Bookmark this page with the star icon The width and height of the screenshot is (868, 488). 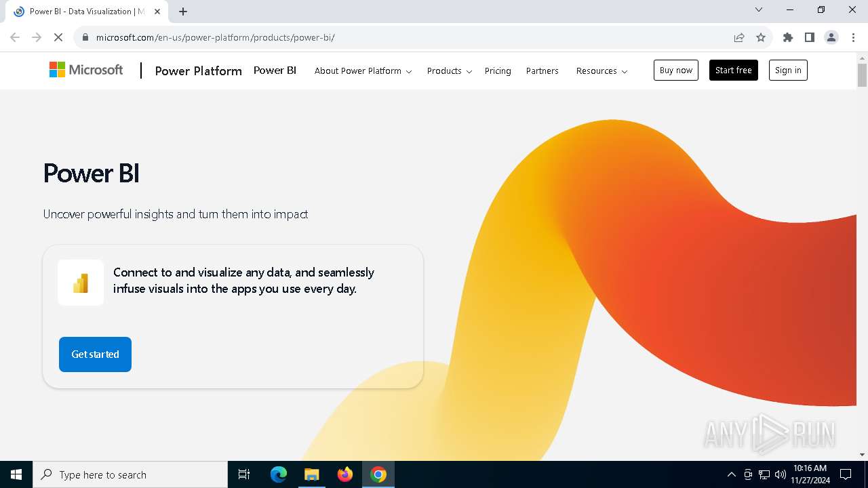761,37
